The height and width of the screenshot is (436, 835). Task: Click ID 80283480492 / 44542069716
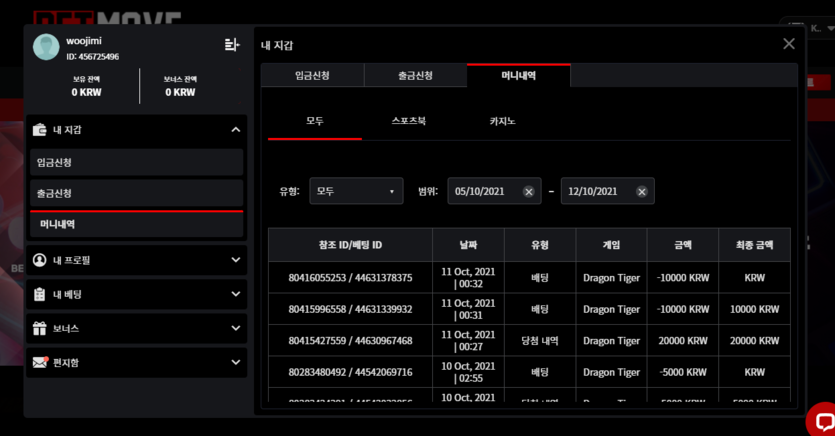click(350, 372)
